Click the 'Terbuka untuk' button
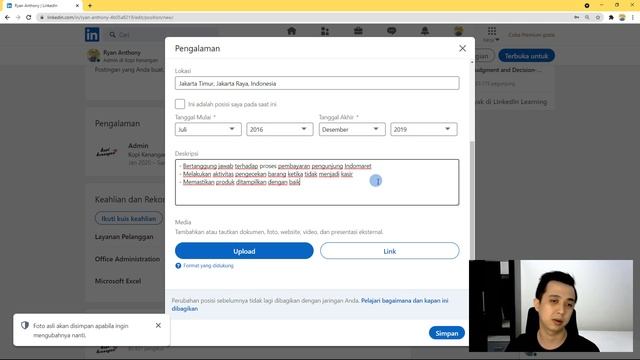Image resolution: width=640 pixels, height=360 pixels. point(526,56)
